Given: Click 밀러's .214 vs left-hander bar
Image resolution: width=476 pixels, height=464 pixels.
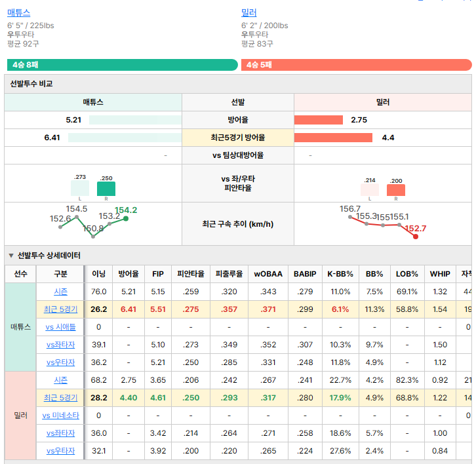Looking at the screenshot, I should point(370,189).
